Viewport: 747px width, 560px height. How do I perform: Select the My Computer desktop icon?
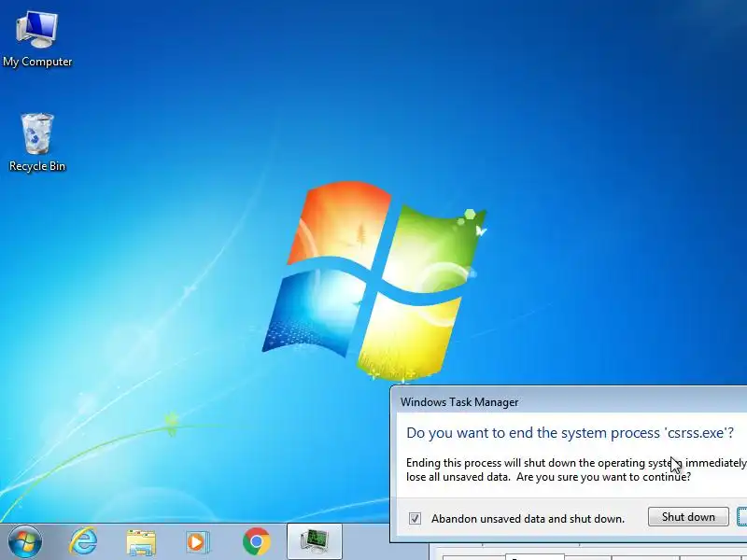pos(37,39)
